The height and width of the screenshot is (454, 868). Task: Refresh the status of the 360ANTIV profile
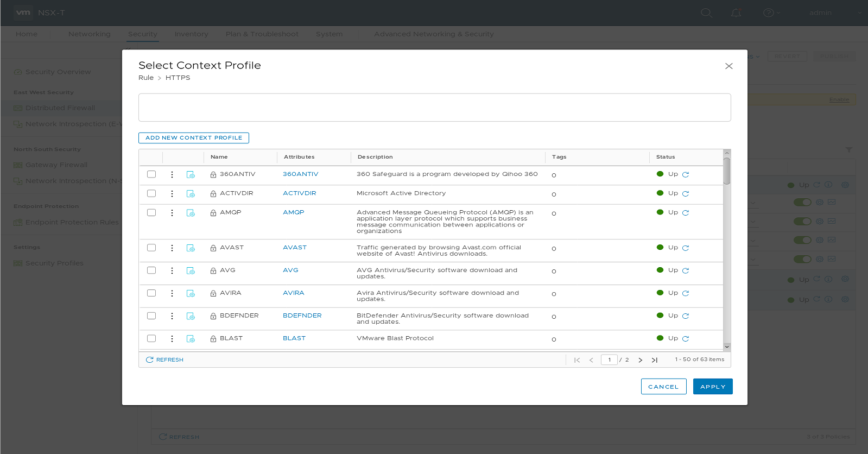pyautogui.click(x=686, y=175)
